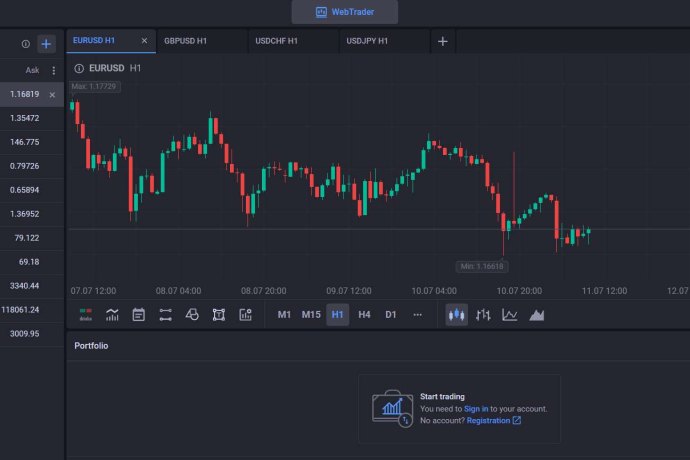Select the text annotation tool icon

219,315
